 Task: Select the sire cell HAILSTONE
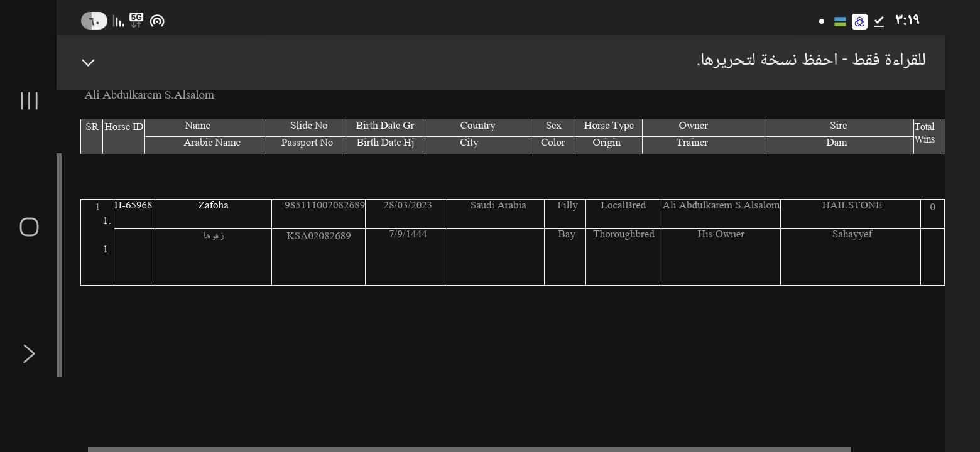(851, 206)
